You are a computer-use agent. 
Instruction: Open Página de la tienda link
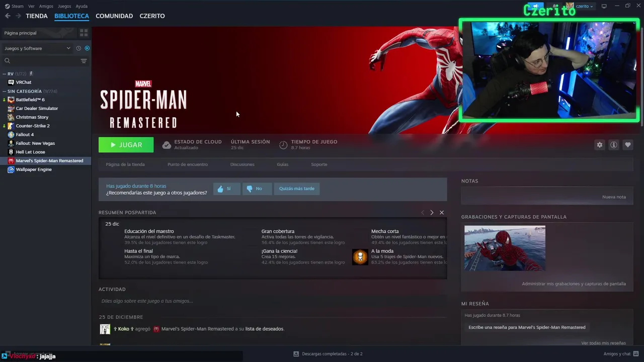point(125,164)
